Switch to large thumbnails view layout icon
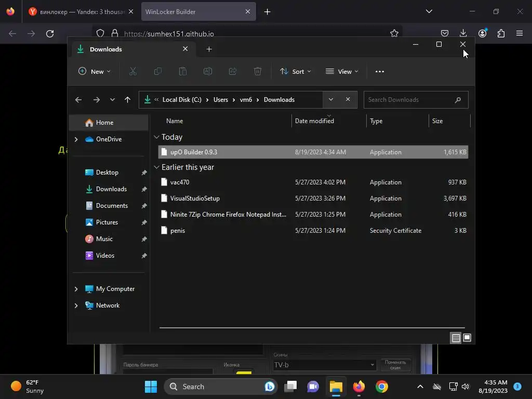Screen dimensions: 532x399 pyautogui.click(x=467, y=338)
